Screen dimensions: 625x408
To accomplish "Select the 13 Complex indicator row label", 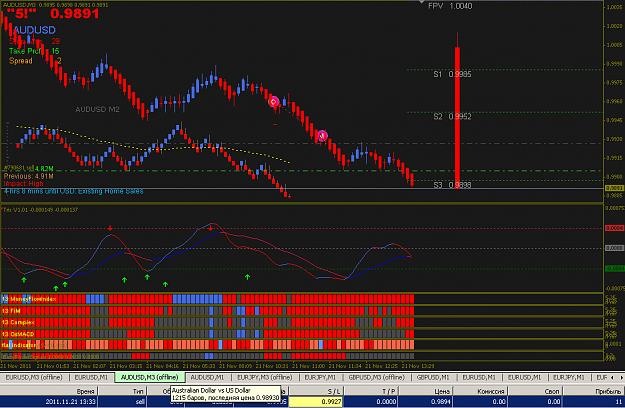I will 18,322.
